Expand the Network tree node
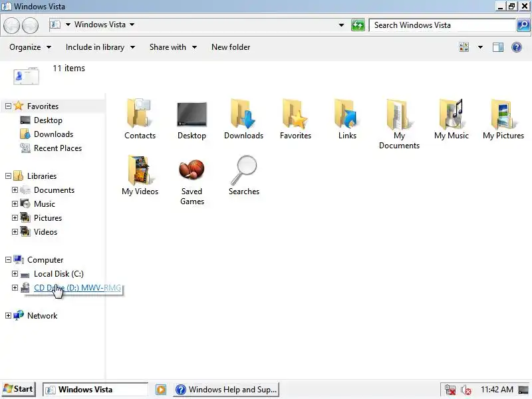 click(8, 315)
